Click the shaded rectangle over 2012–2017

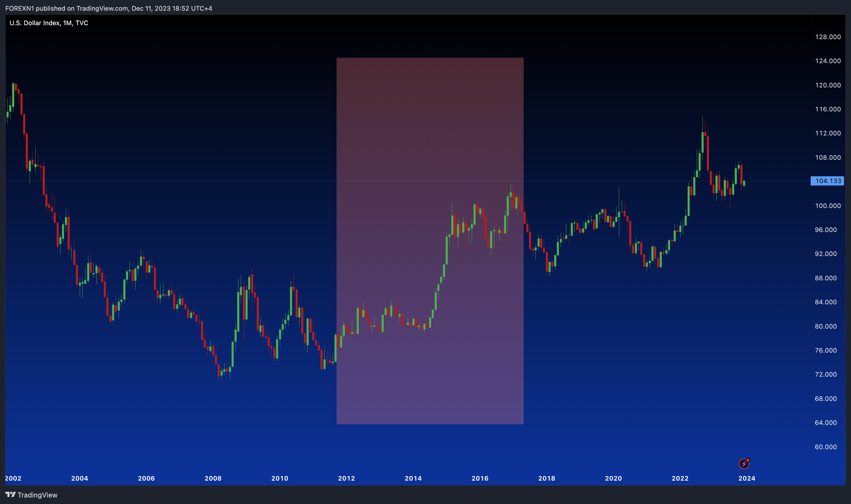tap(430, 241)
